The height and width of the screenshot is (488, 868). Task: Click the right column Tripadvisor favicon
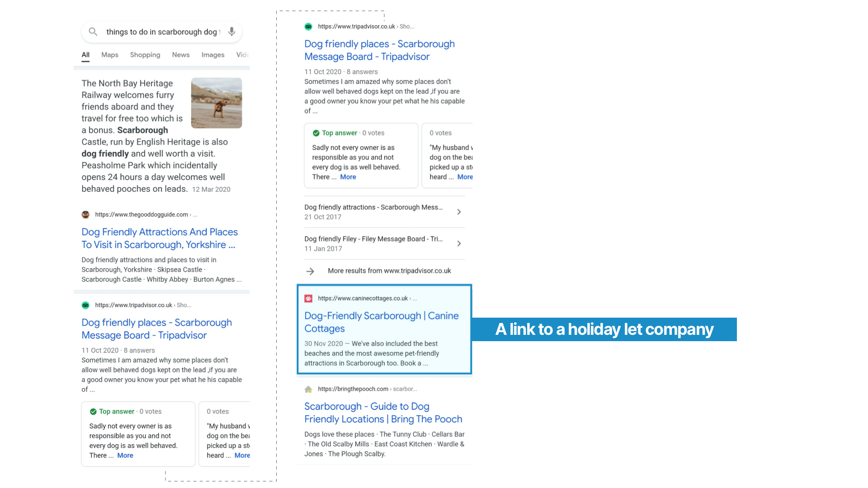308,27
